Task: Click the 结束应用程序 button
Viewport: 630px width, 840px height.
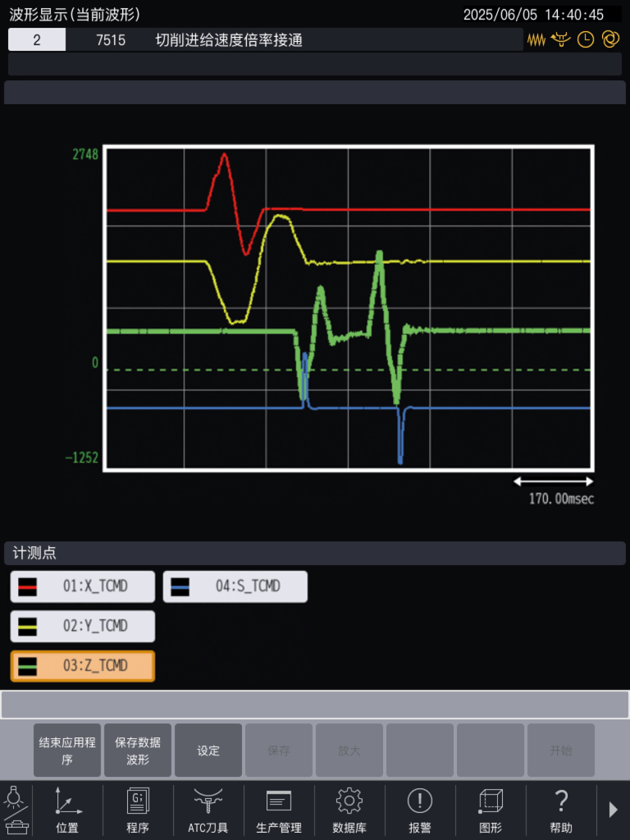Action: (67, 750)
